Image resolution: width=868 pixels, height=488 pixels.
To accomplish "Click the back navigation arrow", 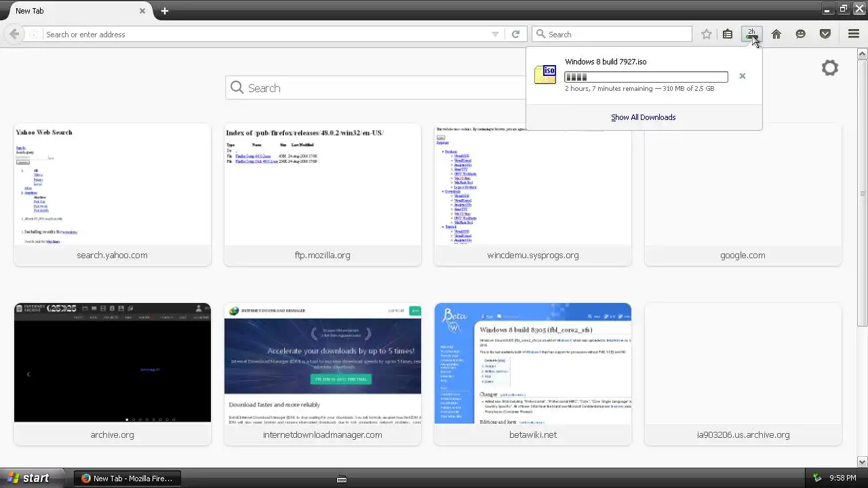I will click(14, 34).
